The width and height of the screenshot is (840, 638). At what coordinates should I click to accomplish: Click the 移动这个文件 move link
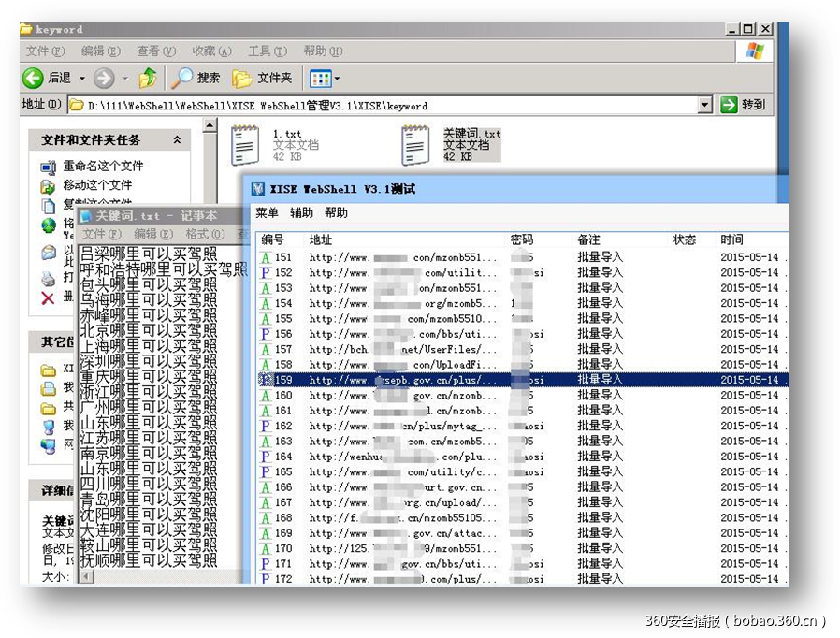(96, 184)
